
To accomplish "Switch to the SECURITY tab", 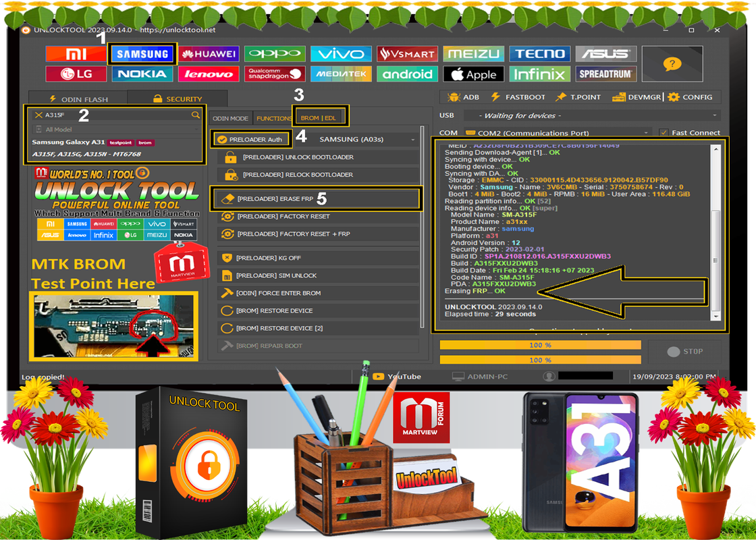I will coord(178,99).
